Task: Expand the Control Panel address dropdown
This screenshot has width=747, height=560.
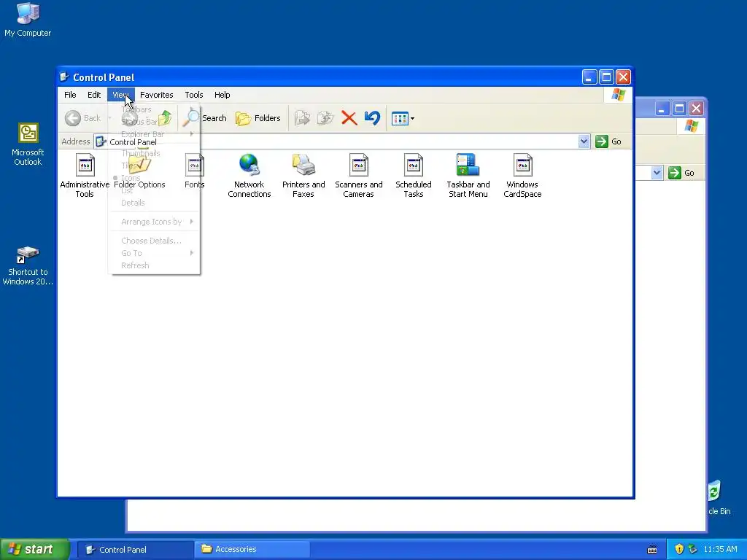Action: (584, 141)
